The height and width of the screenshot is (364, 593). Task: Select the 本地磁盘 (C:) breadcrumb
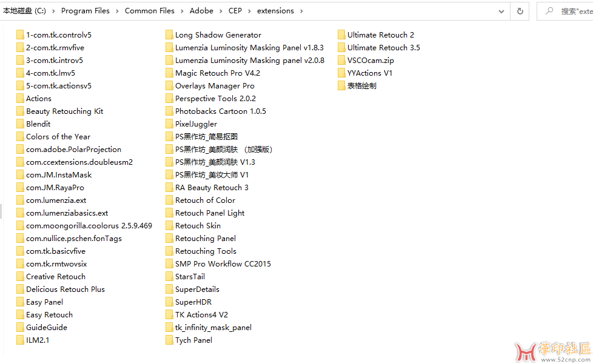[x=24, y=11]
